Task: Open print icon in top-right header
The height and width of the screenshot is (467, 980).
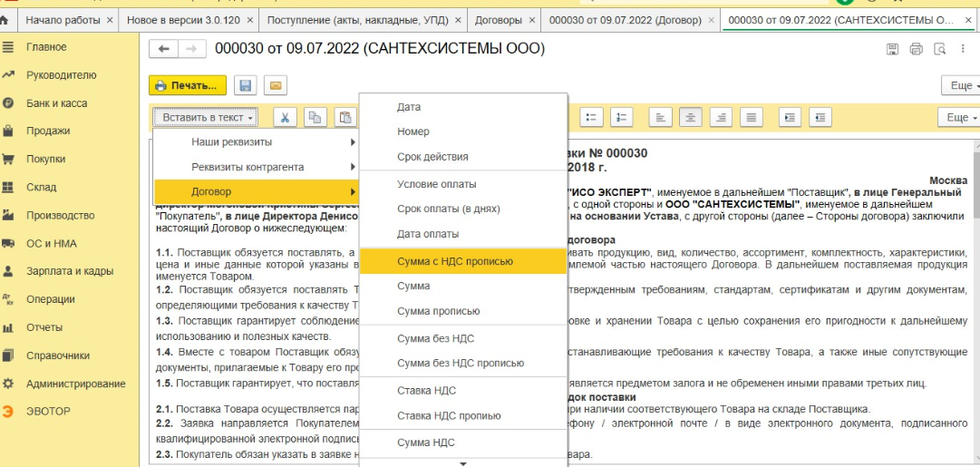Action: 916,49
